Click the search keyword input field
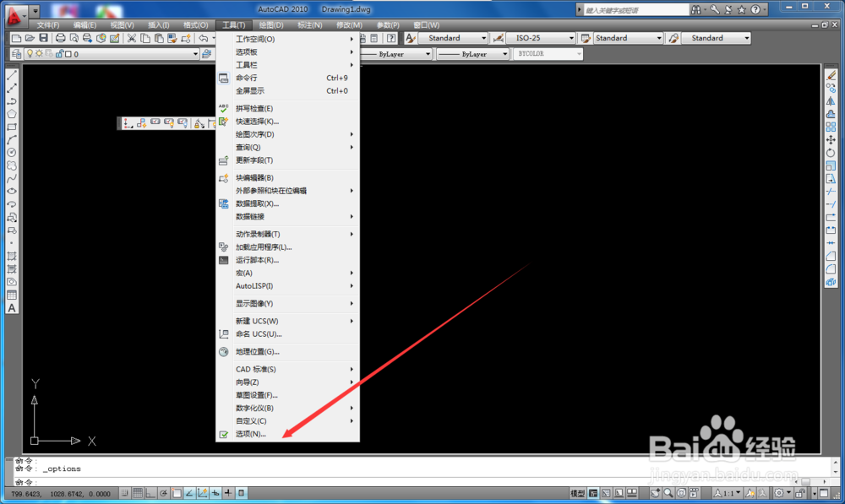This screenshot has width=845, height=504. [636, 9]
